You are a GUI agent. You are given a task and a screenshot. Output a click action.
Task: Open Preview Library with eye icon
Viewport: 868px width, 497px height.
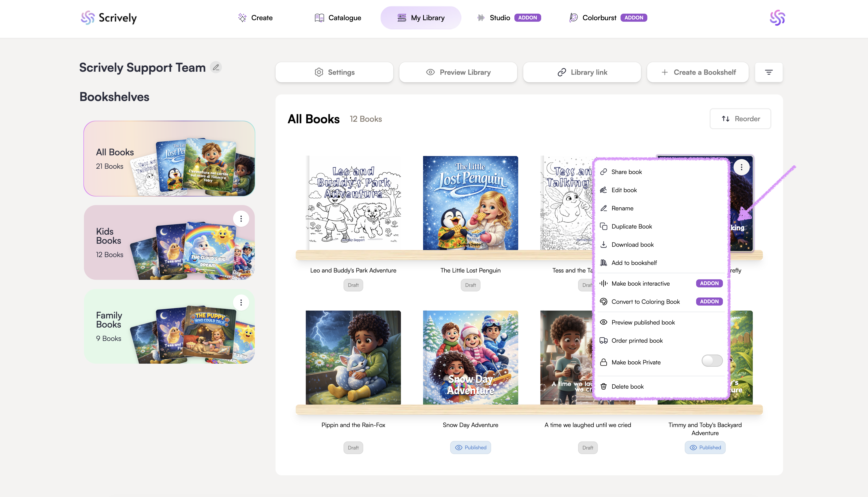(x=458, y=72)
